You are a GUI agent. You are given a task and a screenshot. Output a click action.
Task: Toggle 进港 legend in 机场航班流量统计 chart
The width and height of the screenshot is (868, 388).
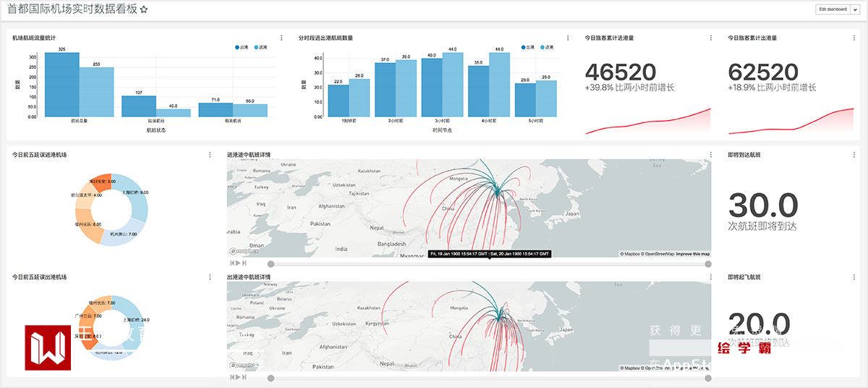tap(260, 47)
